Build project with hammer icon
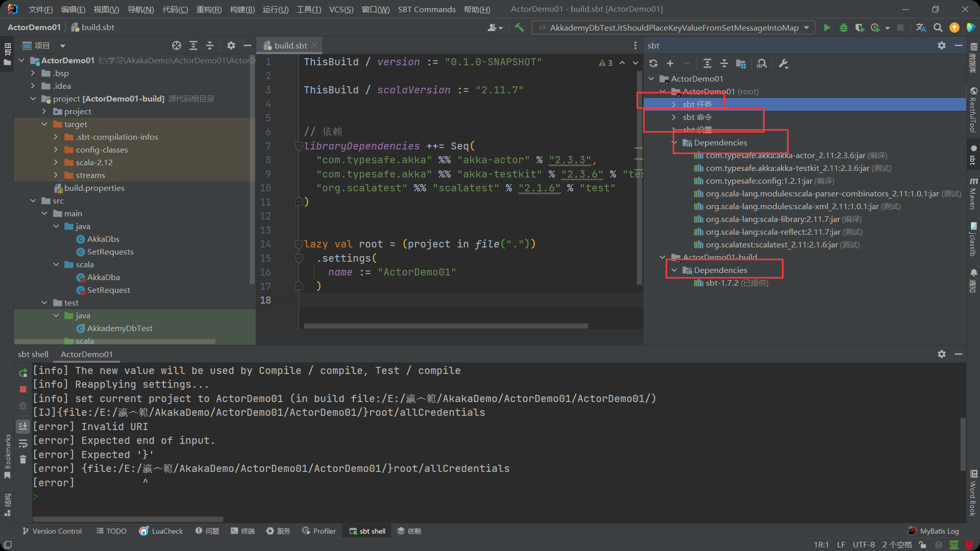 point(519,28)
